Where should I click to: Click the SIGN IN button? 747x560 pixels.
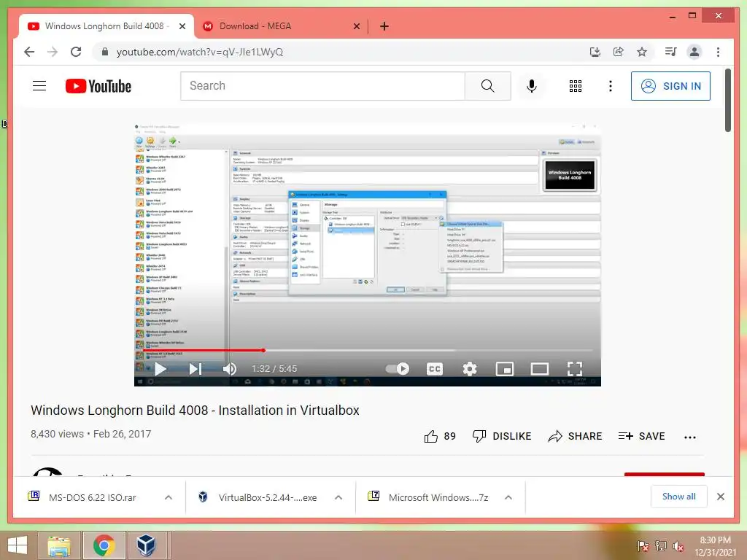pyautogui.click(x=670, y=86)
